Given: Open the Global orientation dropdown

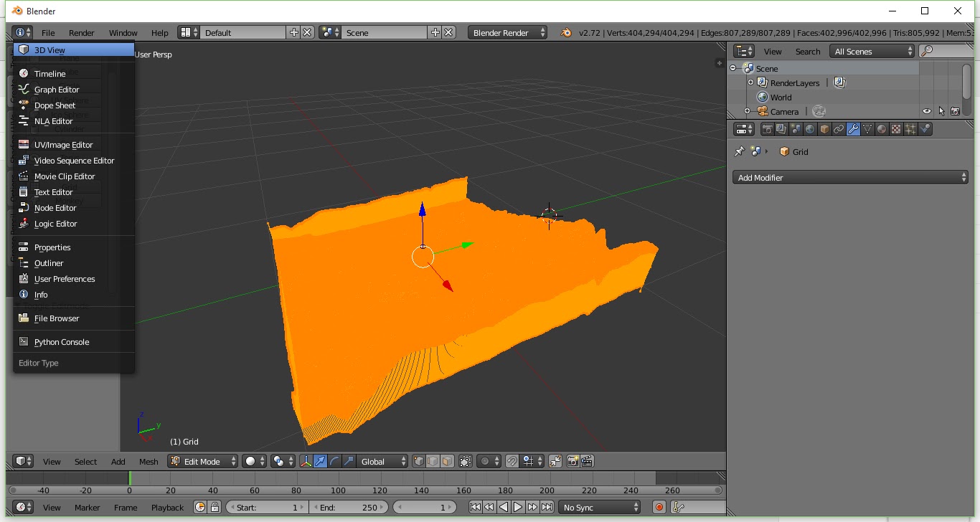Looking at the screenshot, I should point(383,461).
